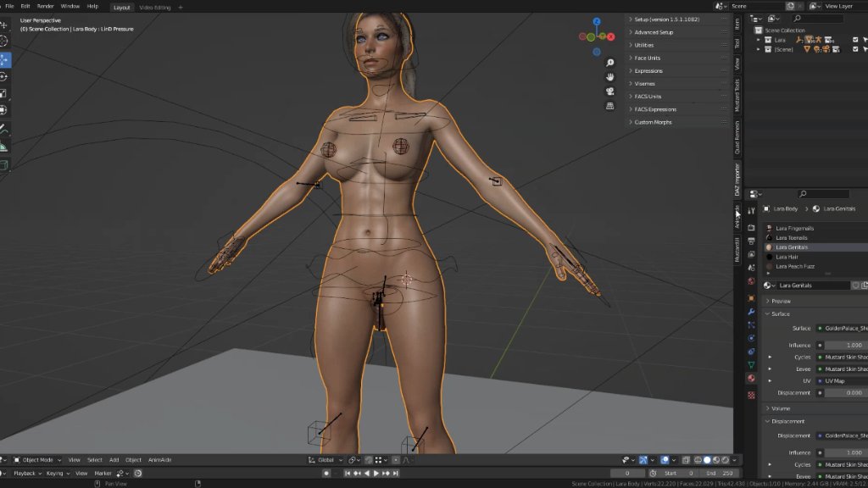Open the Tool properties tab icon
Image resolution: width=868 pixels, height=488 pixels.
(x=751, y=211)
